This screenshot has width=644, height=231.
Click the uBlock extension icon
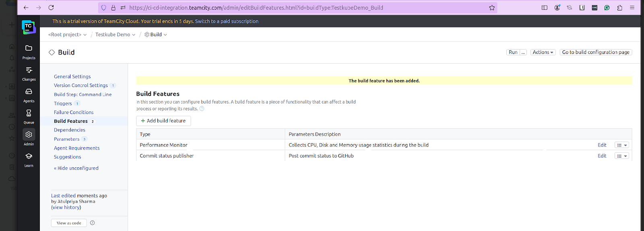582,8
